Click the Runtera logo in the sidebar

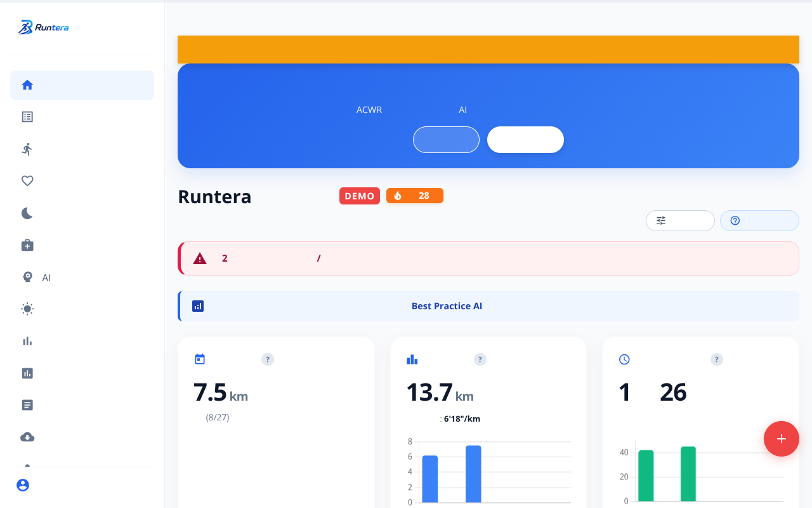tap(43, 27)
